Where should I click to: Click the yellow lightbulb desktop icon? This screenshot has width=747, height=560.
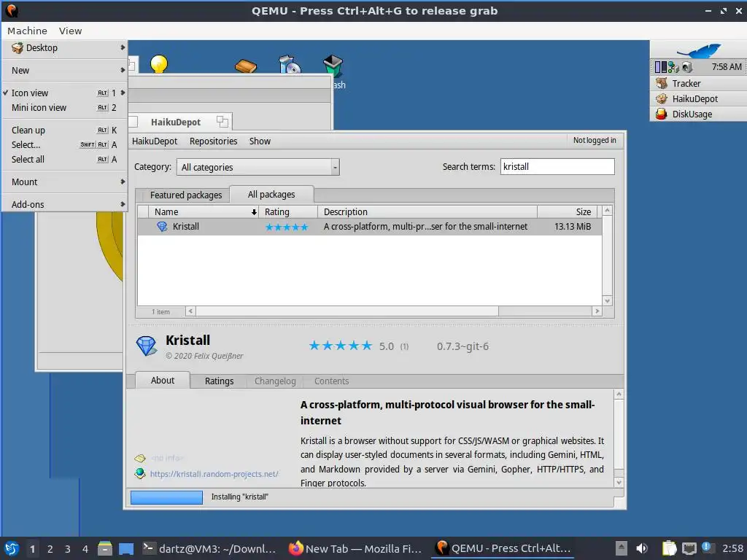[x=159, y=64]
